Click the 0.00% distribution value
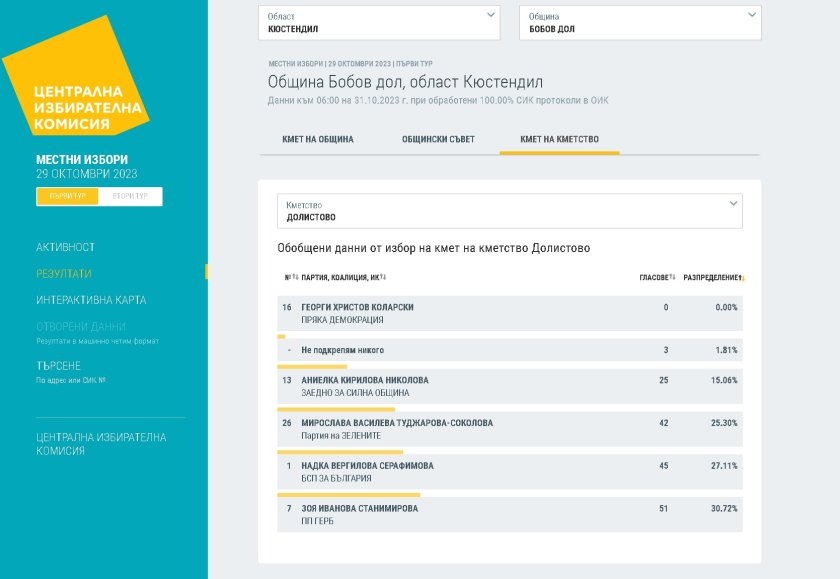 (x=726, y=307)
